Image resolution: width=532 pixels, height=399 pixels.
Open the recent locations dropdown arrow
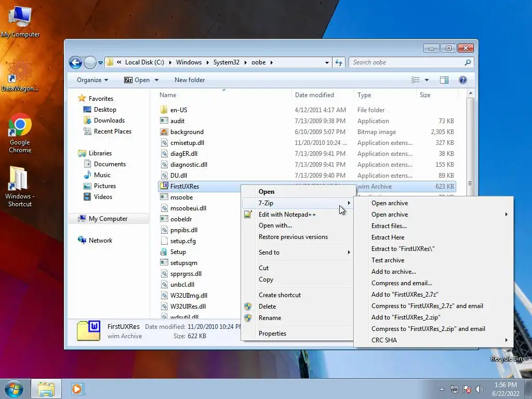(x=100, y=63)
